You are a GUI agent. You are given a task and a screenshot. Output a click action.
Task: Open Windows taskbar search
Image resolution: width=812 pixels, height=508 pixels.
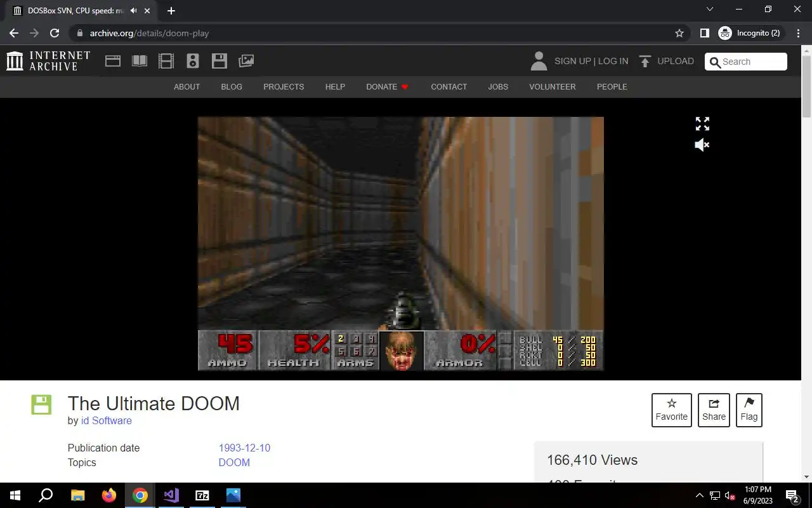[46, 495]
